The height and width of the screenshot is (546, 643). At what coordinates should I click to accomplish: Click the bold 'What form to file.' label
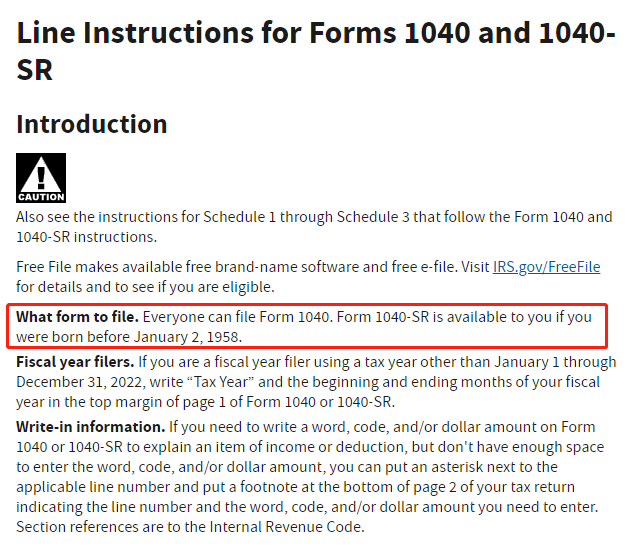[x=78, y=317]
